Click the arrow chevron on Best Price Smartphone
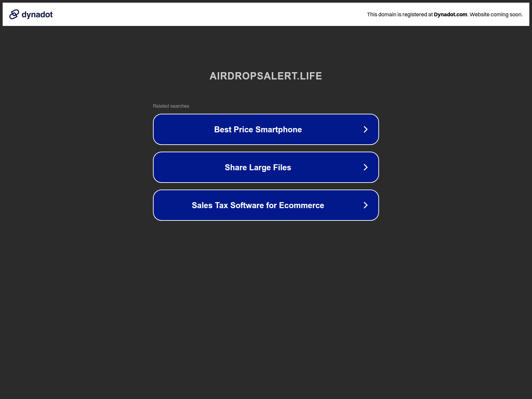This screenshot has width=532, height=399. point(365,129)
